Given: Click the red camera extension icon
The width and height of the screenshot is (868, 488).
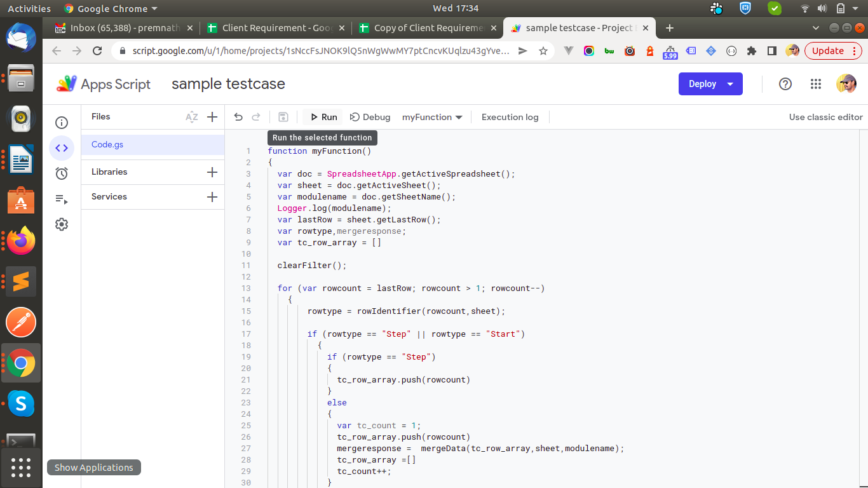Looking at the screenshot, I should click(x=630, y=51).
